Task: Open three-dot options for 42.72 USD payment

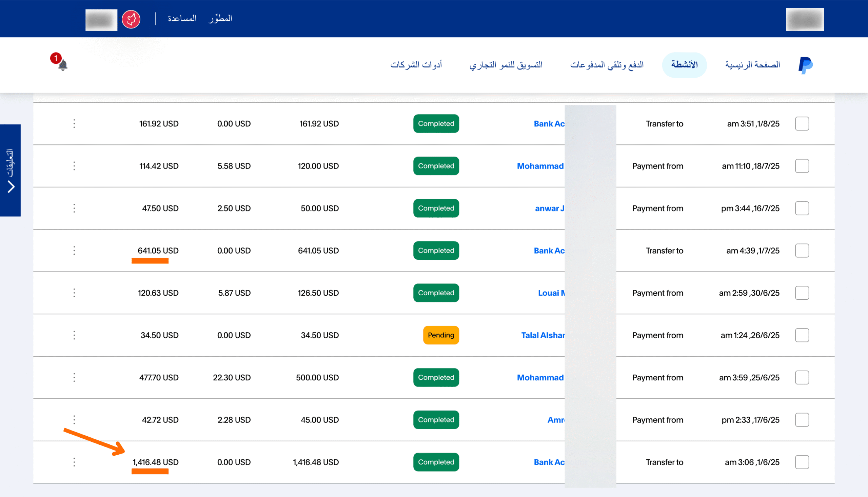Action: pyautogui.click(x=74, y=420)
